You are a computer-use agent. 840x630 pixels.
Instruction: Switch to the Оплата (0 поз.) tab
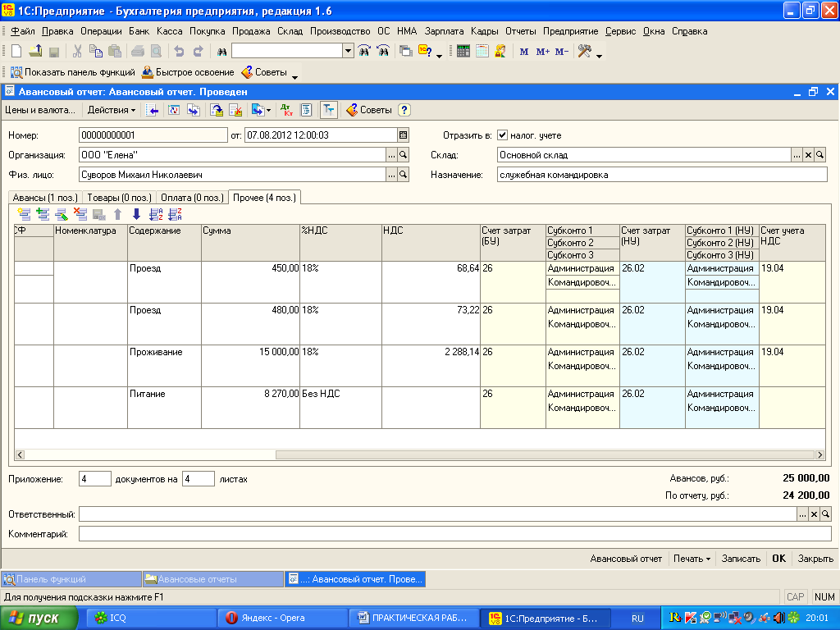pos(192,198)
